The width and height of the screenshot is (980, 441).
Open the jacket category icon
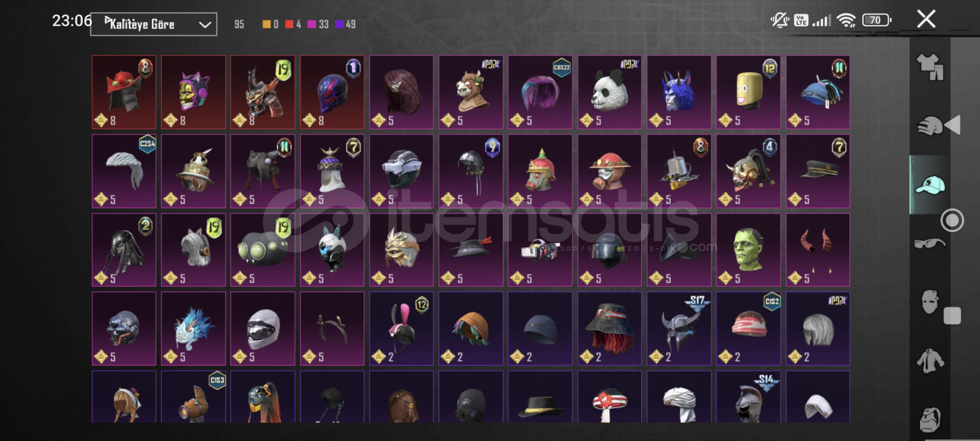pos(930,361)
